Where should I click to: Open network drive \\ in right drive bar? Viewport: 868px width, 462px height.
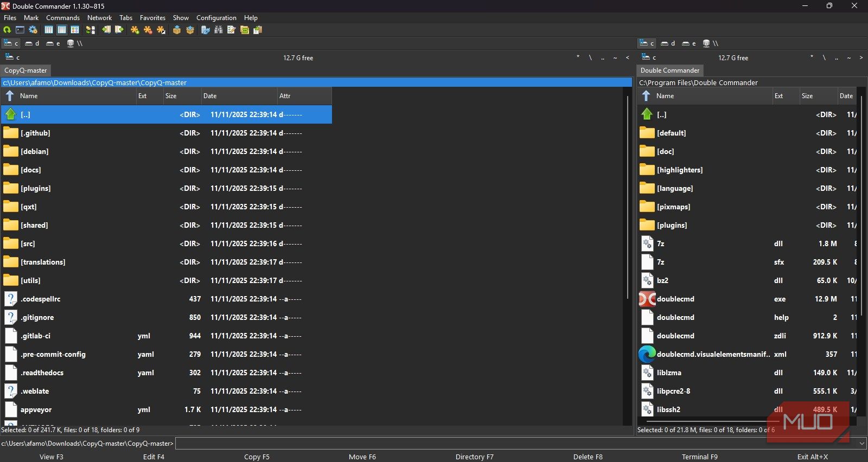click(x=710, y=43)
